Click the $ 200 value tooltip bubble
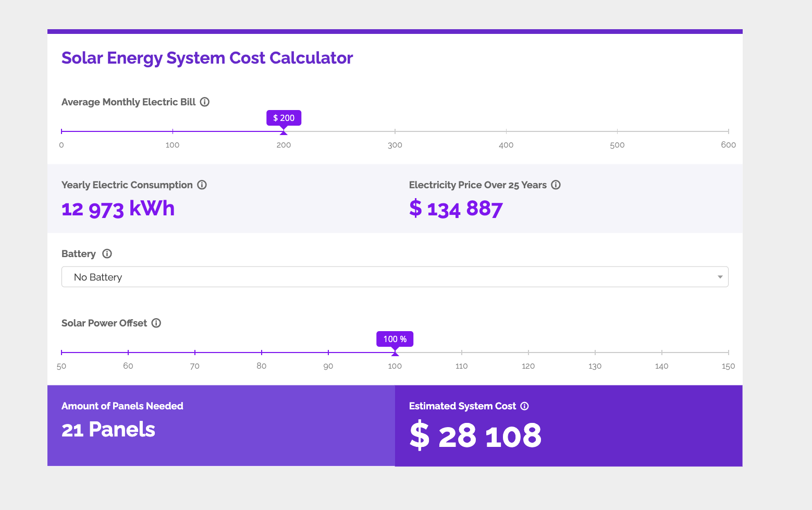Image resolution: width=812 pixels, height=510 pixels. (x=284, y=118)
